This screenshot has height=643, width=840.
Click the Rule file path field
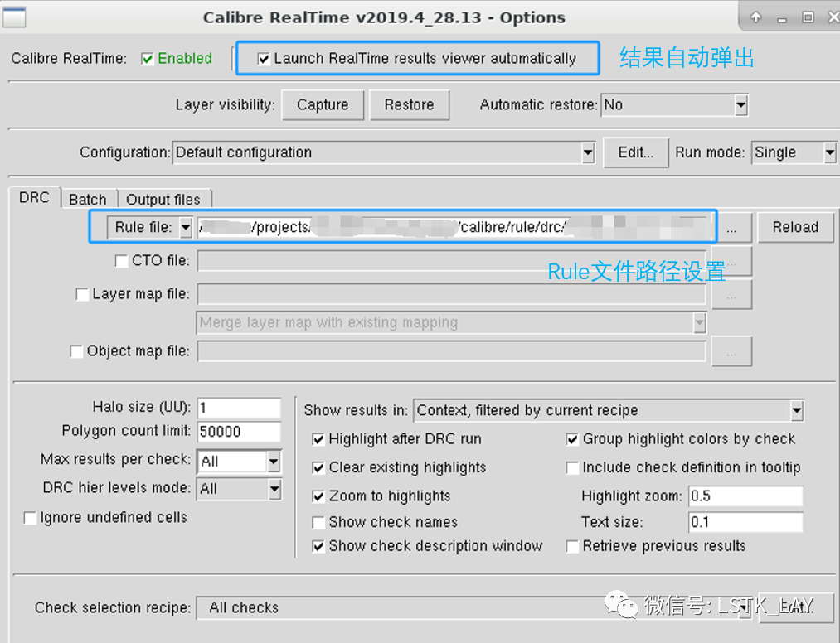pyautogui.click(x=452, y=228)
